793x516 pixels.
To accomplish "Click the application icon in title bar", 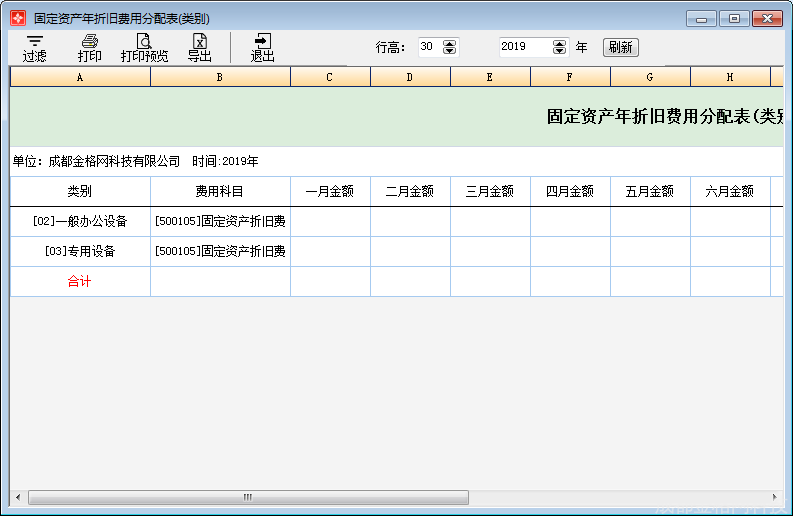I will coord(18,18).
